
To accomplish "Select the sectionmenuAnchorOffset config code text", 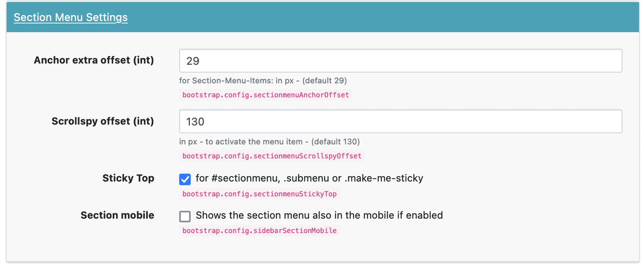I will coord(266,95).
